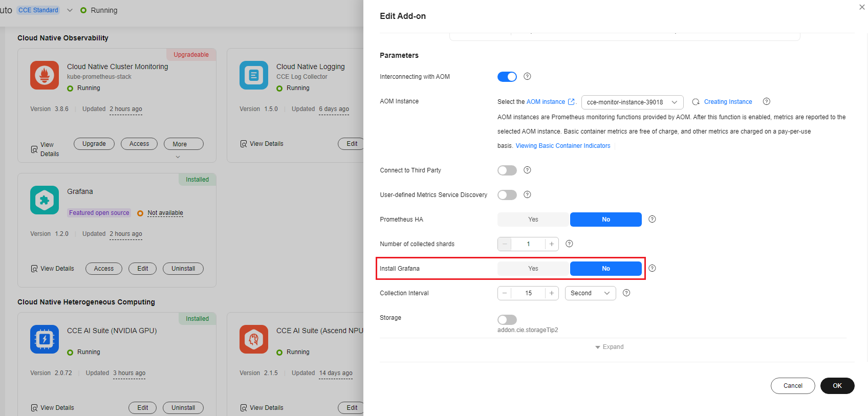Open help tooltip for Install Grafana
The image size is (868, 416).
point(652,268)
